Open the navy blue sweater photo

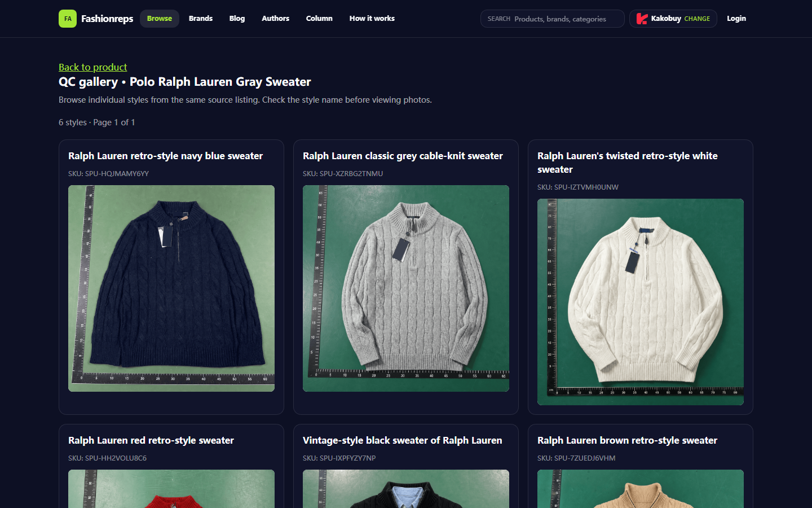(x=171, y=288)
